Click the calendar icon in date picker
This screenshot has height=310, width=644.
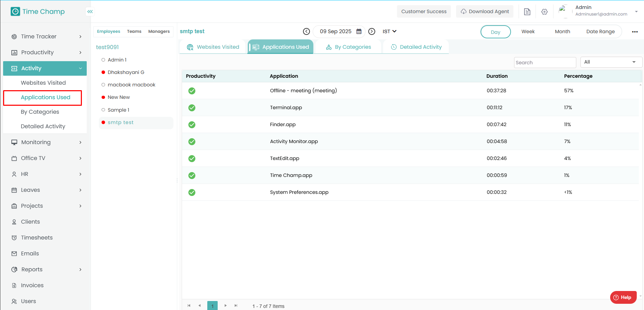pos(359,31)
